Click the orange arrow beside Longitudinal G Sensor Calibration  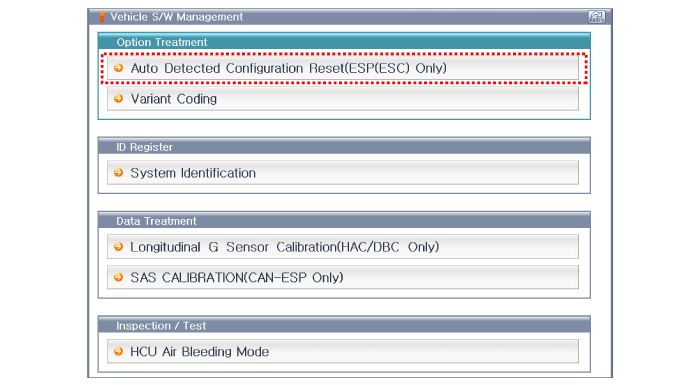click(118, 247)
